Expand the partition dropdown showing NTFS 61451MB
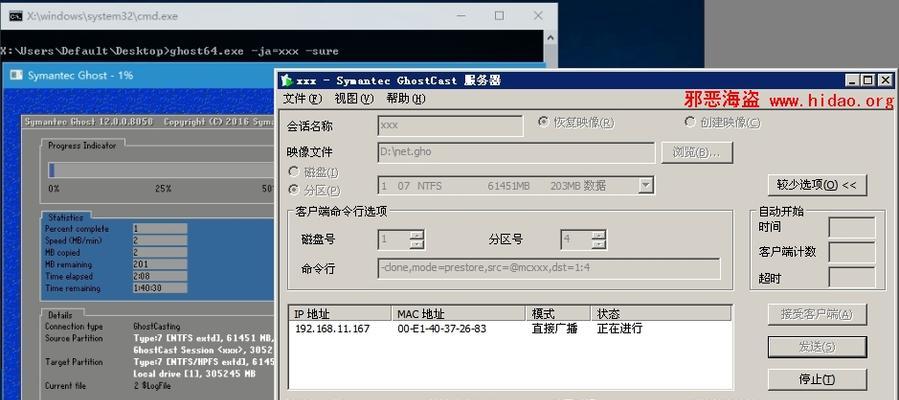This screenshot has height=400, width=899. (x=646, y=185)
